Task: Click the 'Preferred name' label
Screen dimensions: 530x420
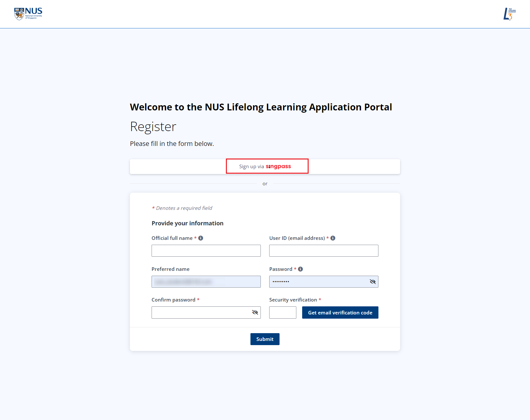Action: pos(171,269)
